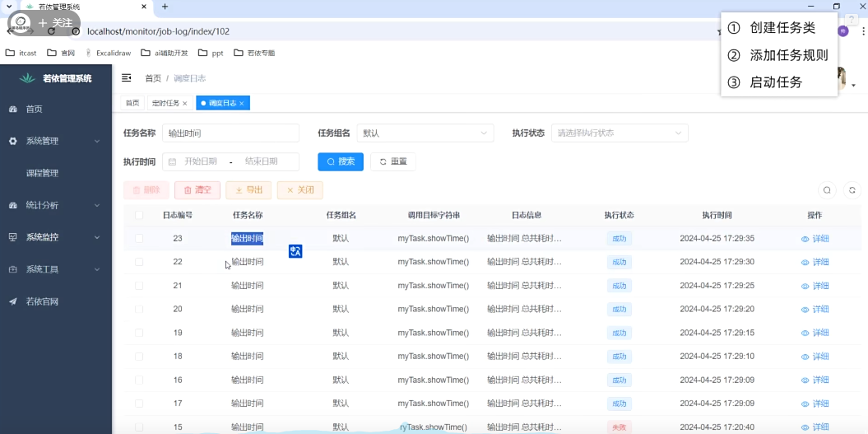Screen dimensions: 868x434
Task: View 详细 for log 21
Action: pos(815,286)
